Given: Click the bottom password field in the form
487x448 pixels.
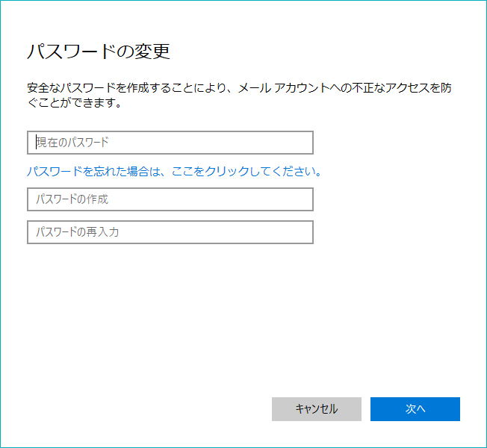Looking at the screenshot, I should [170, 232].
